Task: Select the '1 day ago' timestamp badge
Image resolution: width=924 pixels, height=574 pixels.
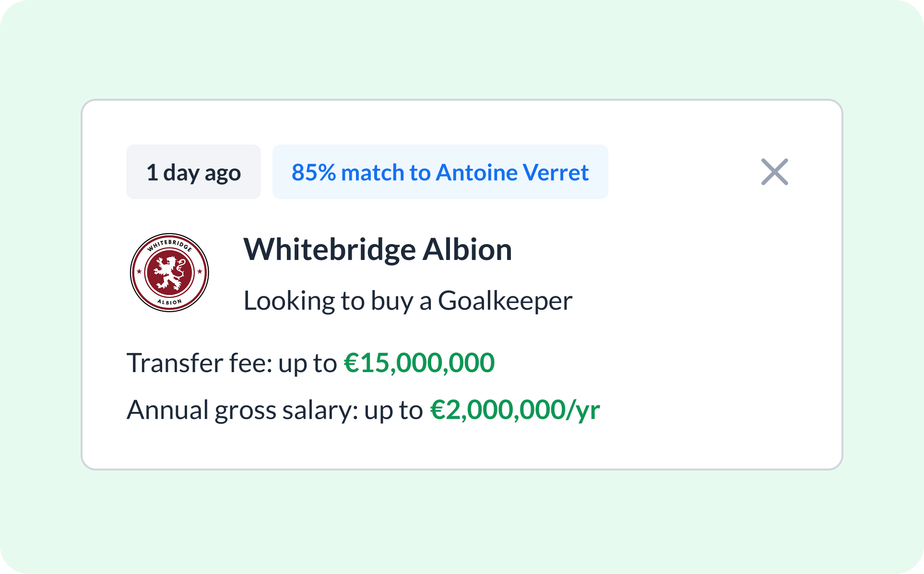Action: [193, 172]
